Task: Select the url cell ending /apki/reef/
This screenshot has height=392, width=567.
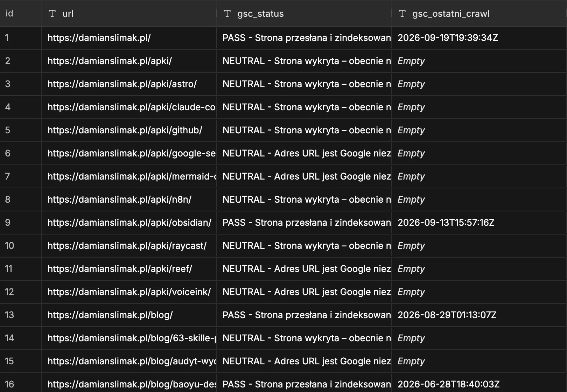Action: pyautogui.click(x=129, y=269)
